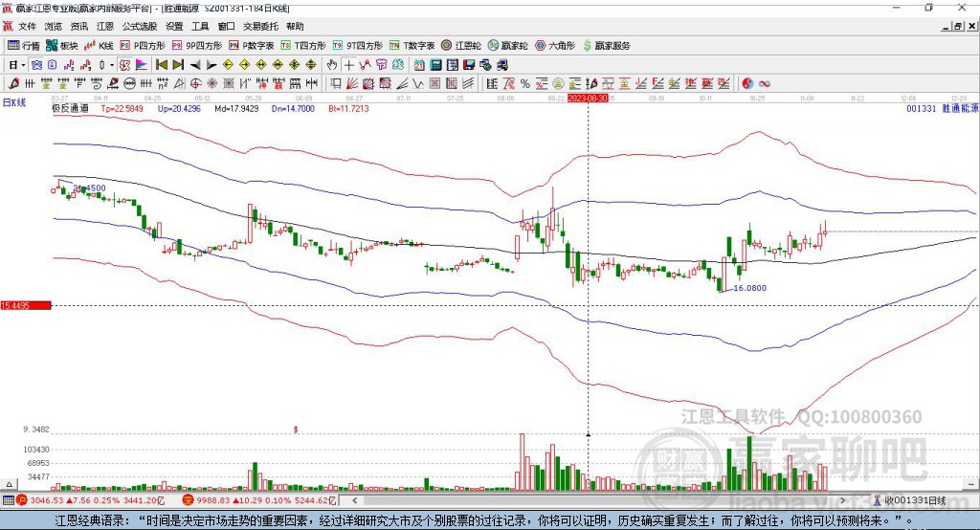
Task: Open the 文件 menu
Action: pos(27,26)
